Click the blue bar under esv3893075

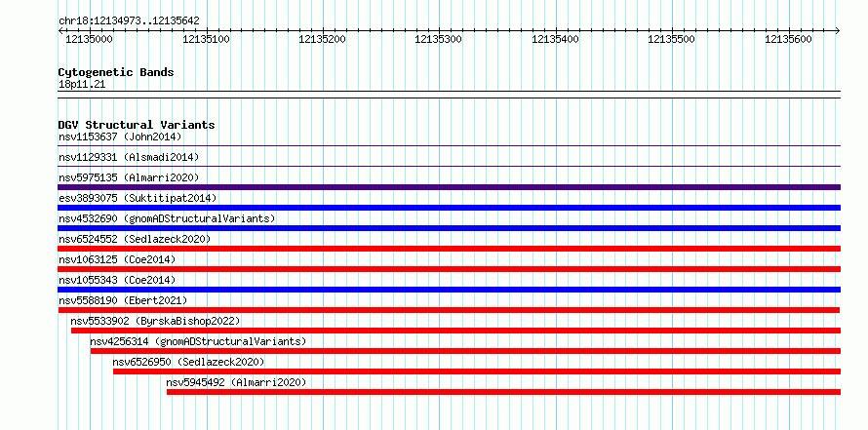click(450, 208)
